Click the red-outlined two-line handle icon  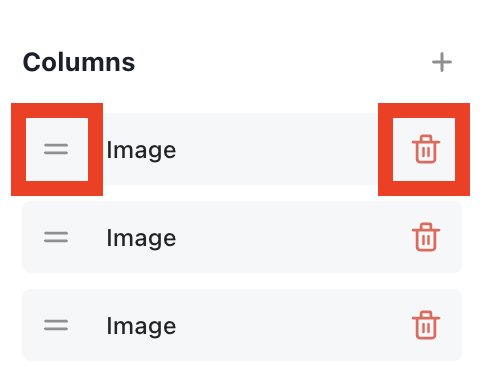[x=56, y=149]
